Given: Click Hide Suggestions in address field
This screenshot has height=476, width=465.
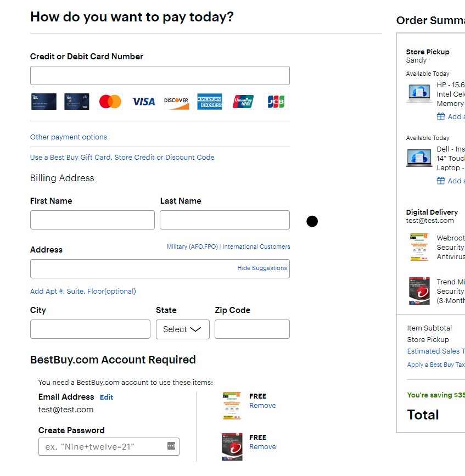Looking at the screenshot, I should coord(262,268).
